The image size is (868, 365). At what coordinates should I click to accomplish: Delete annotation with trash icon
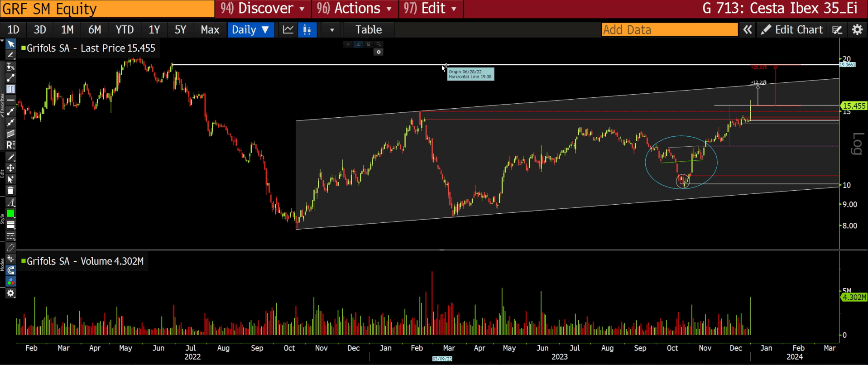(x=10, y=191)
